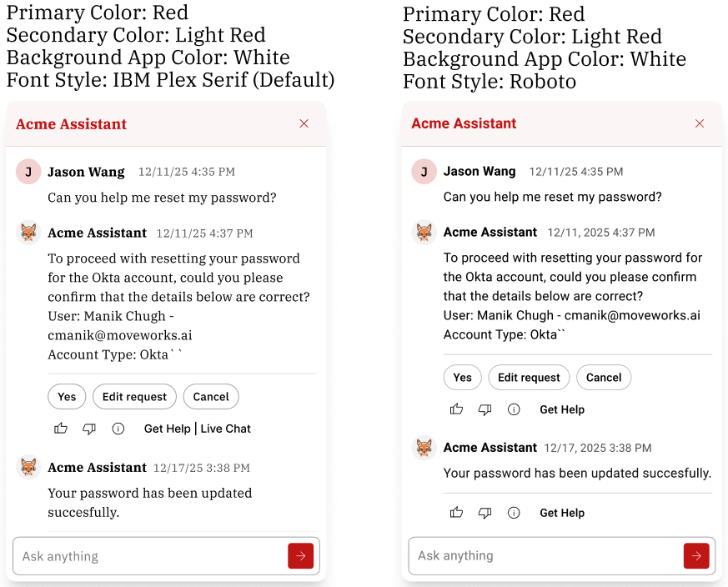The height and width of the screenshot is (587, 728).
Task: Click the 'Yes' button in the serif chat
Action: pos(67,397)
